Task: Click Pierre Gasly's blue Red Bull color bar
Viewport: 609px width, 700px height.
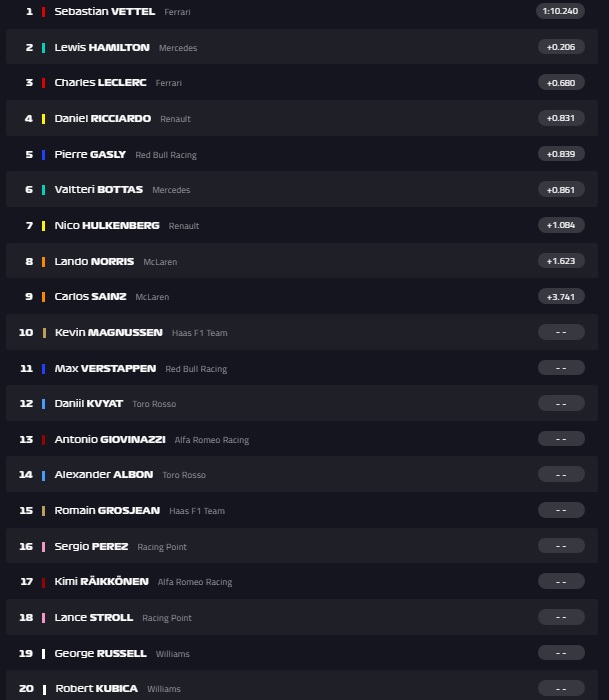Action: coord(44,154)
